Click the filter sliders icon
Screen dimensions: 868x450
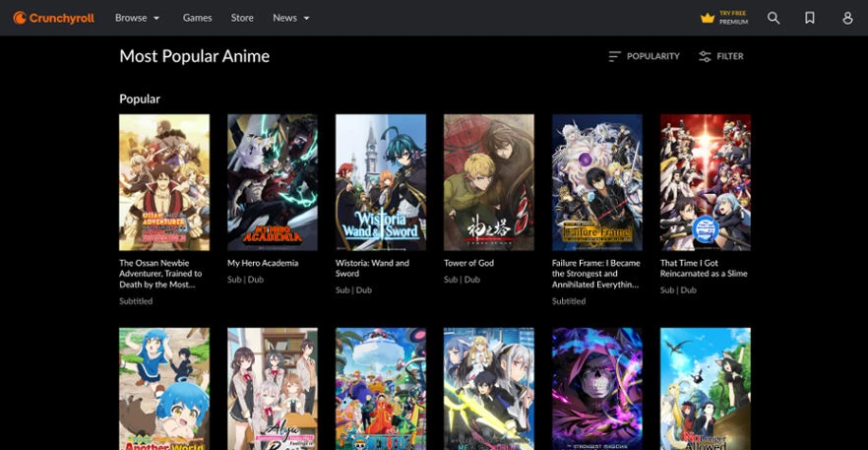[x=705, y=56]
